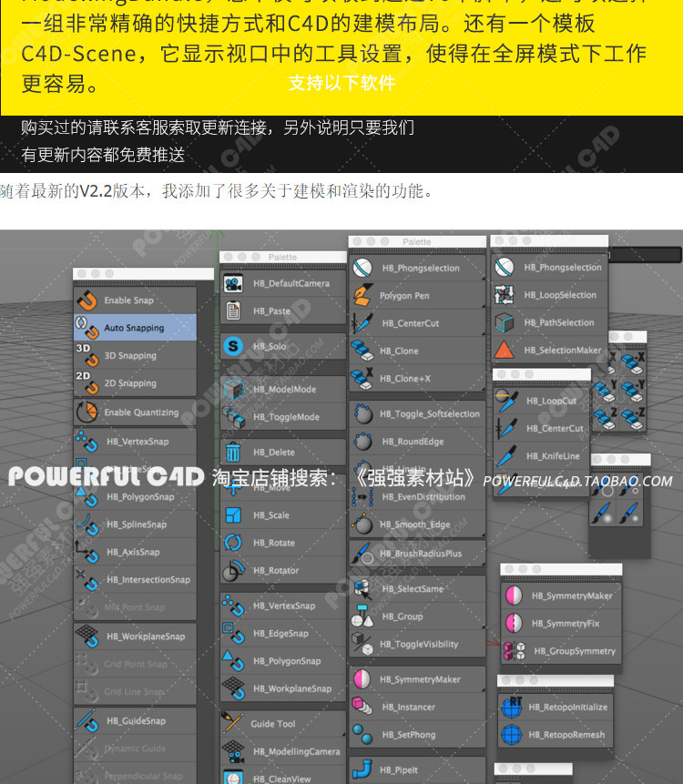Select HB_SplineSnap in the snap palette
Image resolution: width=683 pixels, height=784 pixels.
pos(135,524)
